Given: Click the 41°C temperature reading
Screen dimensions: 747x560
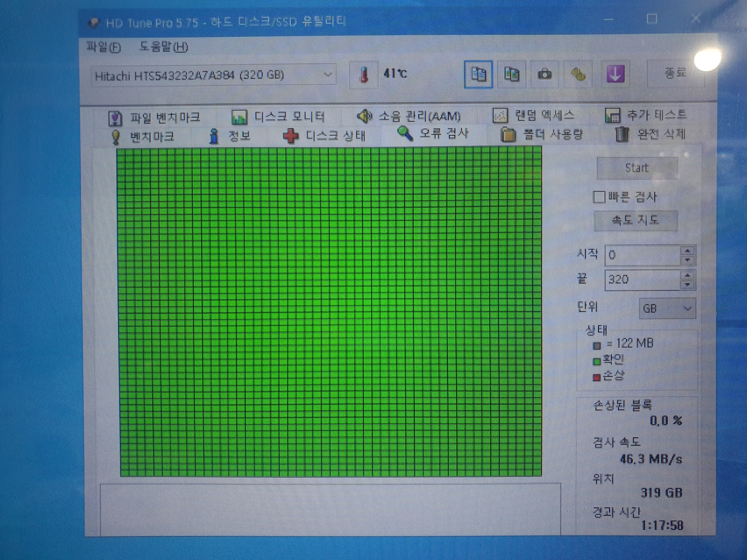Looking at the screenshot, I should pyautogui.click(x=395, y=73).
